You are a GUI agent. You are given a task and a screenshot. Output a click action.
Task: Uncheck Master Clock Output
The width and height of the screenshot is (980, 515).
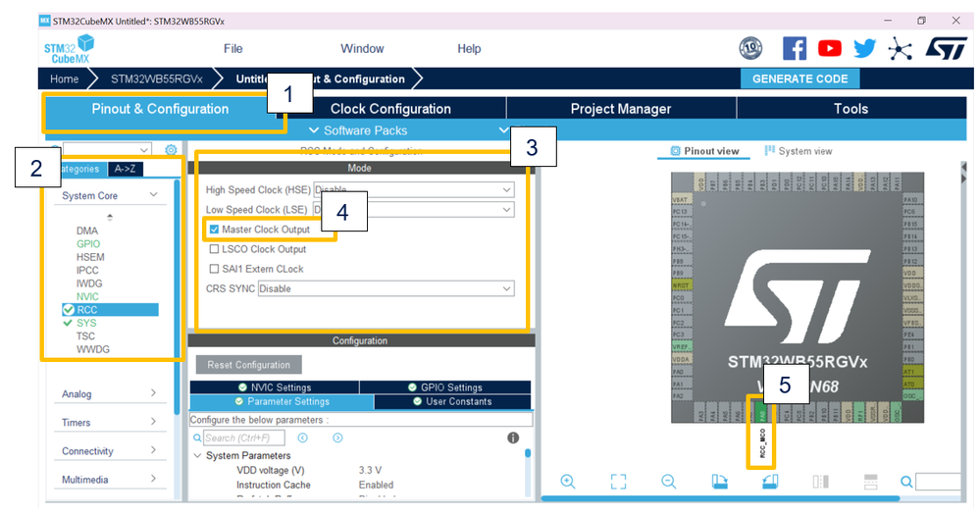point(214,230)
